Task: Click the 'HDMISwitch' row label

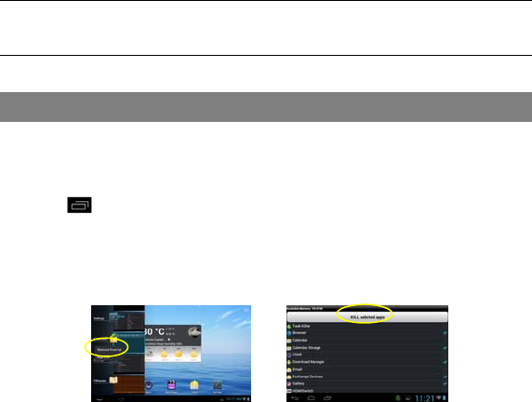Action: click(x=302, y=391)
